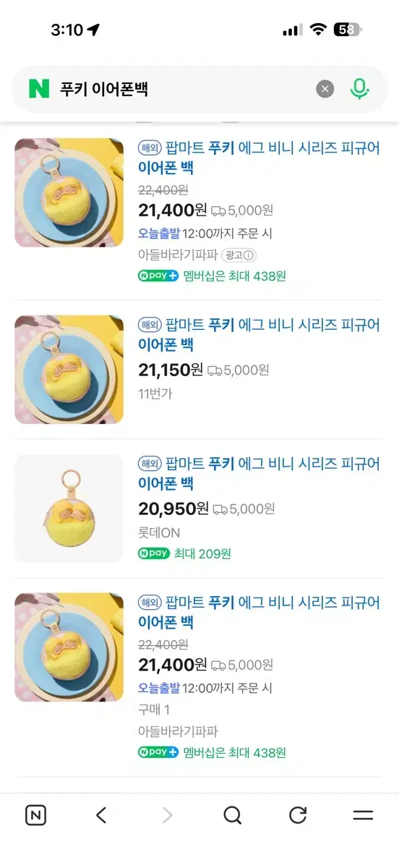Open the Naver home icon in bottom bar
The width and height of the screenshot is (399, 868).
[35, 816]
